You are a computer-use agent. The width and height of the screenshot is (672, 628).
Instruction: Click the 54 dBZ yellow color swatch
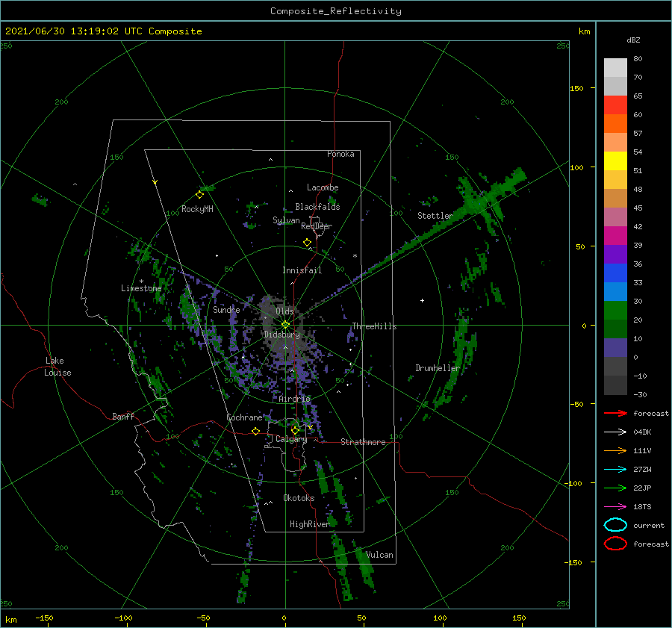tap(615, 161)
